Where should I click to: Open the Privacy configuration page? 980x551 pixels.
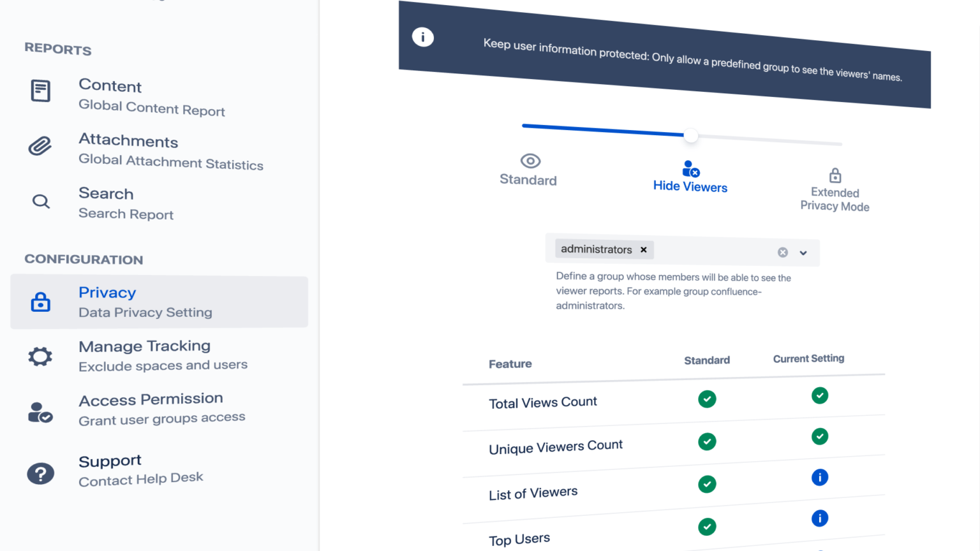(x=107, y=293)
